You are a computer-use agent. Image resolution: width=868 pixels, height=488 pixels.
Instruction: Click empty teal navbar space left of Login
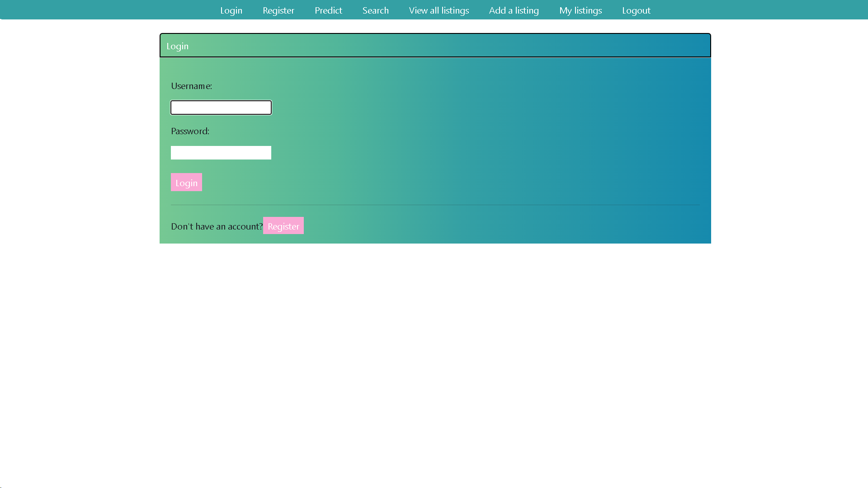(x=108, y=9)
